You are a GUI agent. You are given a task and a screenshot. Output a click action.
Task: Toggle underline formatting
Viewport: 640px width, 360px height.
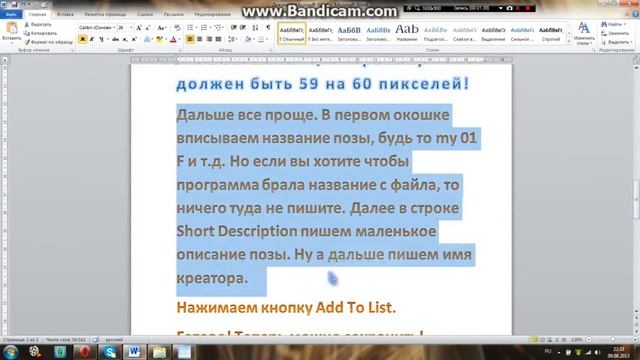tap(101, 39)
